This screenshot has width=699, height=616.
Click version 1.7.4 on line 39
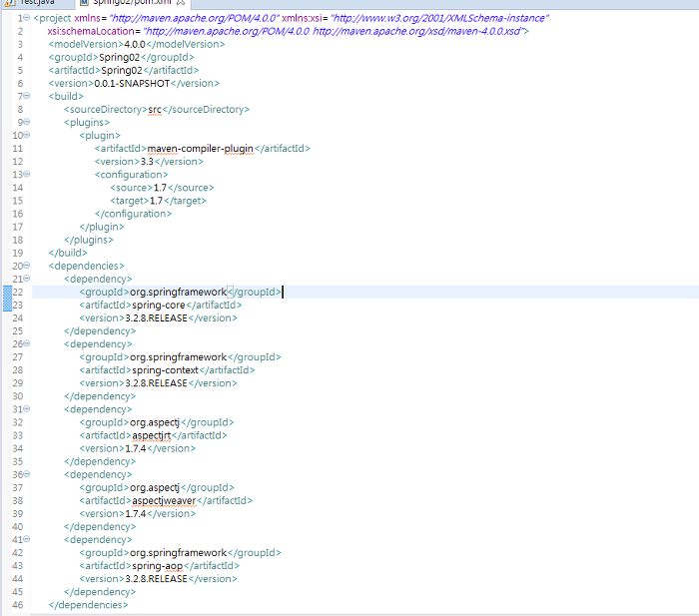pyautogui.click(x=136, y=514)
